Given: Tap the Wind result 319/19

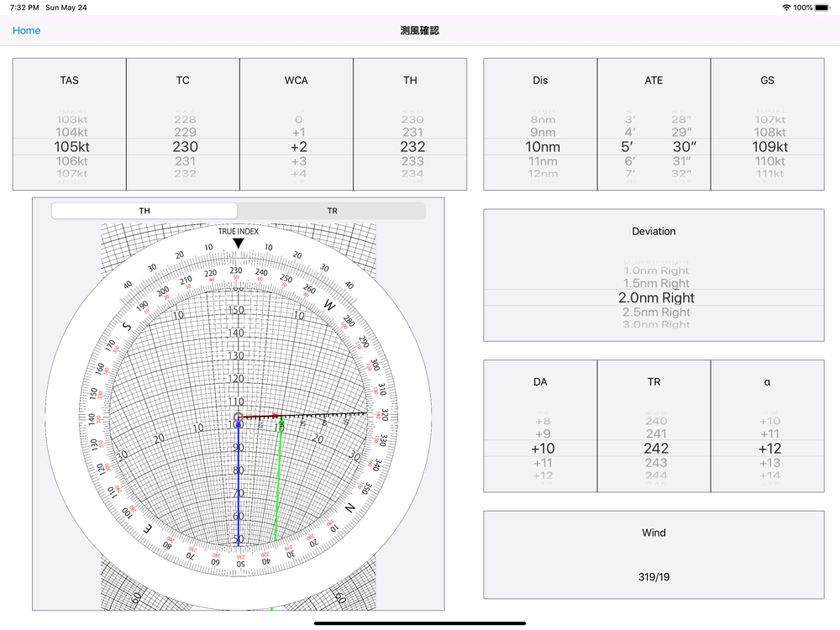Looking at the screenshot, I should tap(654, 577).
